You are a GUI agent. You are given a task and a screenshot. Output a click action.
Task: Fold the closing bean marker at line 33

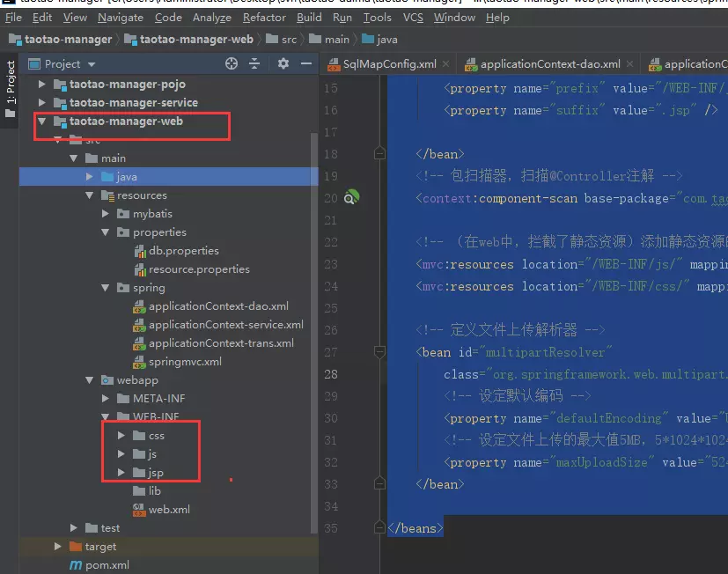point(379,484)
